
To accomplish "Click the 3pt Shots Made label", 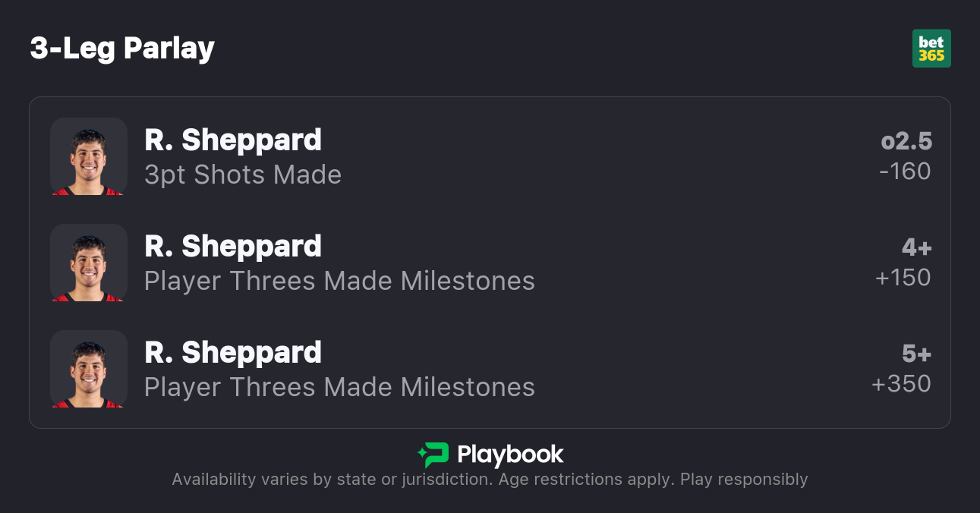I will coord(243,175).
